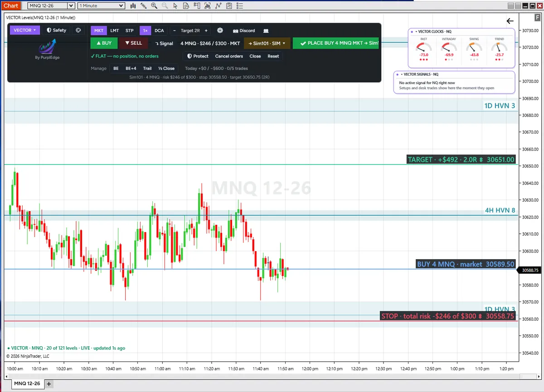Click the BE+4 button
Image resolution: width=544 pixels, height=392 pixels.
click(x=131, y=68)
